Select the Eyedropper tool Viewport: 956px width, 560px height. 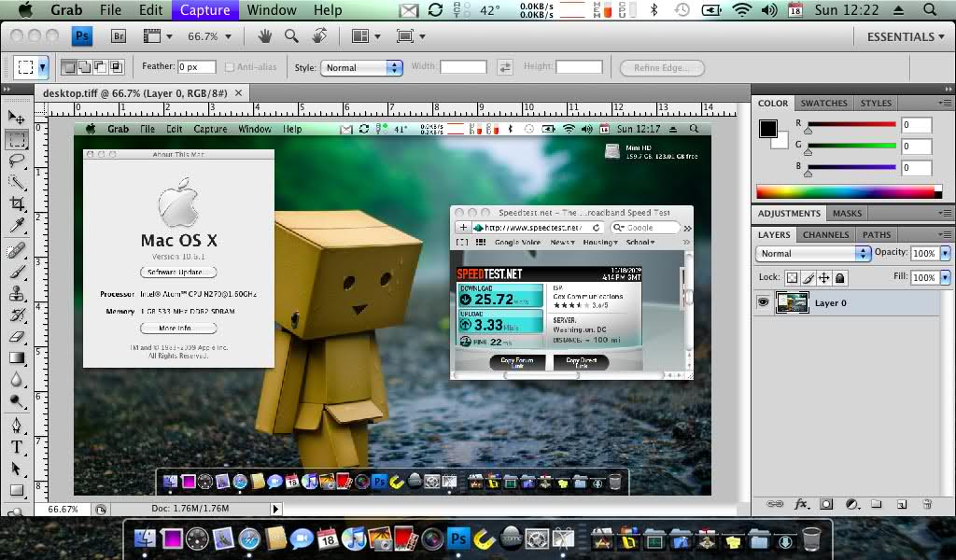click(17, 226)
